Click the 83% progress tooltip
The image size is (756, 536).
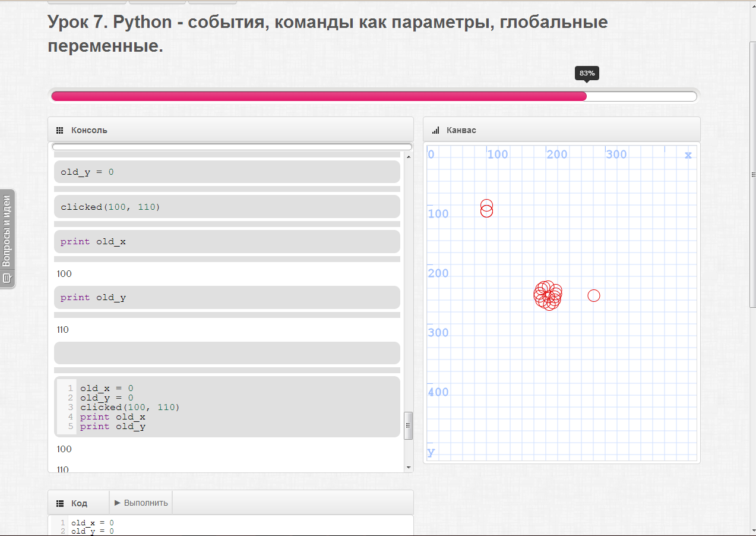coord(587,73)
